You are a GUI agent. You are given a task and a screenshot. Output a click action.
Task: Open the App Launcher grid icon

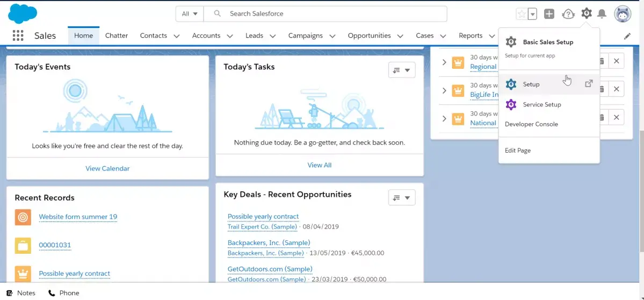pos(18,35)
